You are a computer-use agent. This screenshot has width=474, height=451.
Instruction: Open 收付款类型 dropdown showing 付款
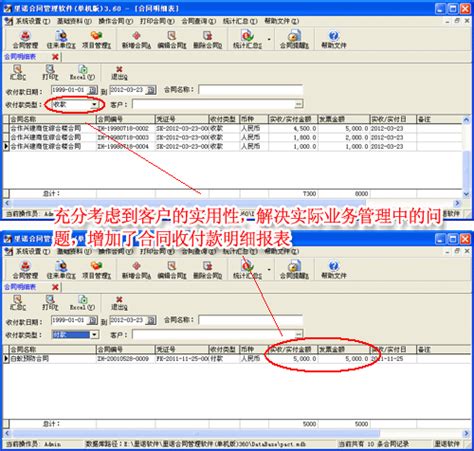pos(94,334)
